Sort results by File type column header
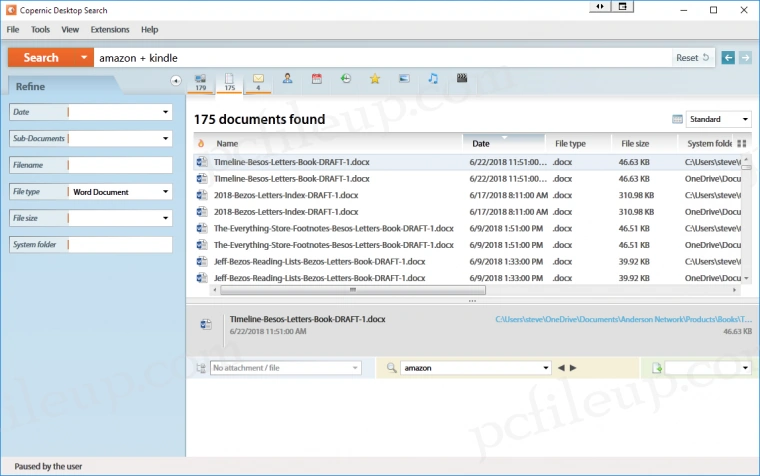Screen dimensions: 760x476 point(570,143)
